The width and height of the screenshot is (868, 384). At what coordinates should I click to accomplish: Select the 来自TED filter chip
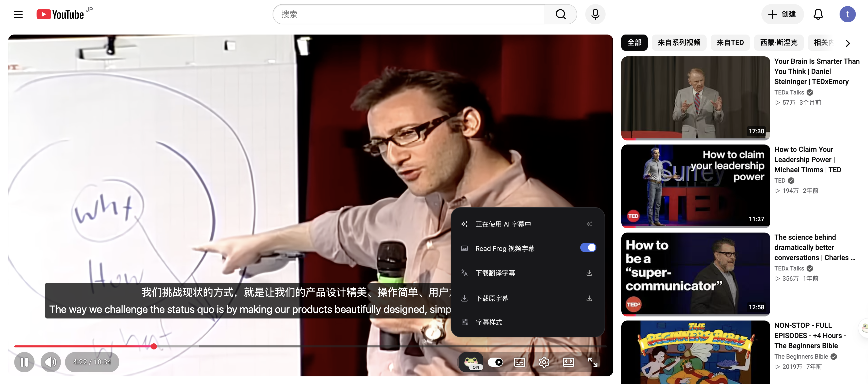[730, 42]
